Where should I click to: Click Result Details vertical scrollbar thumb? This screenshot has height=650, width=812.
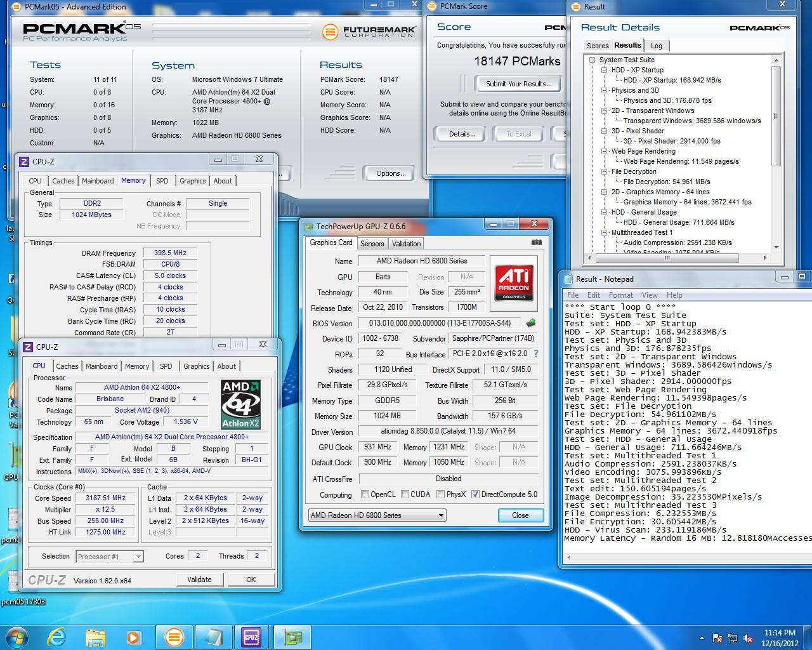point(776,116)
